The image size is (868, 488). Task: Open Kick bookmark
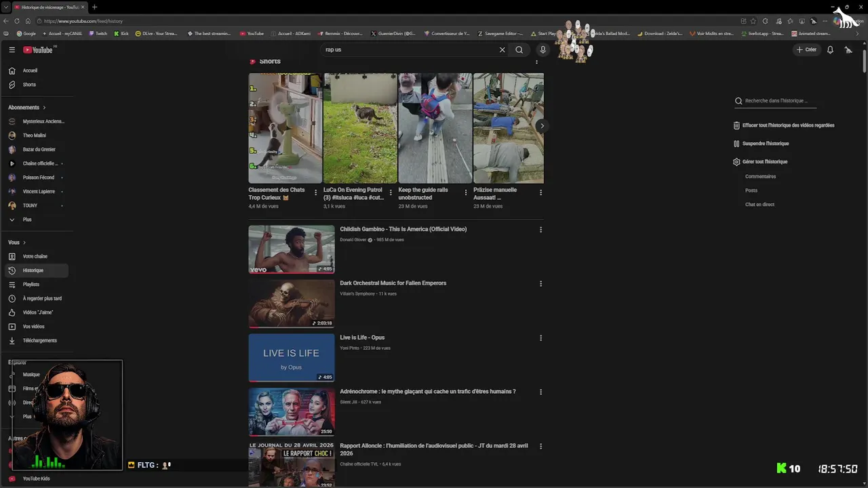[121, 33]
